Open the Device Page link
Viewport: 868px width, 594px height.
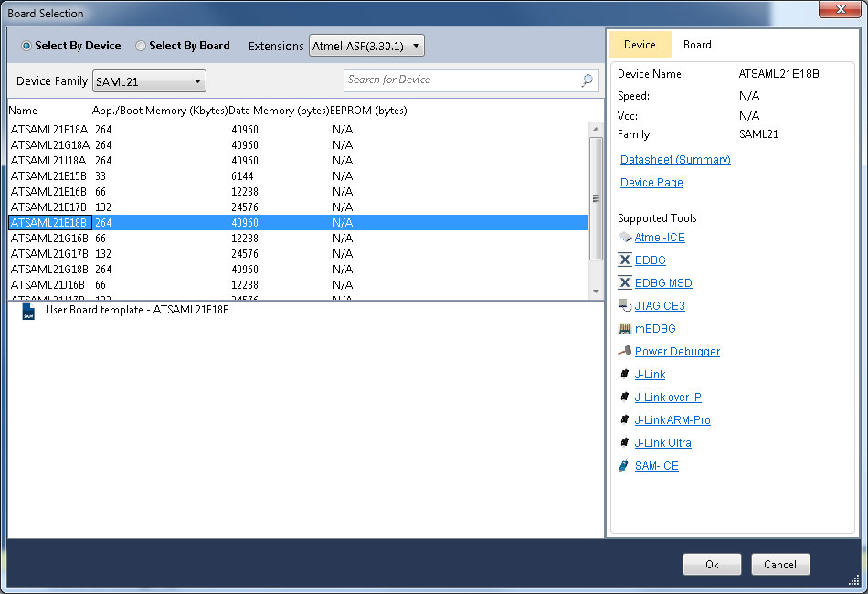pyautogui.click(x=651, y=183)
